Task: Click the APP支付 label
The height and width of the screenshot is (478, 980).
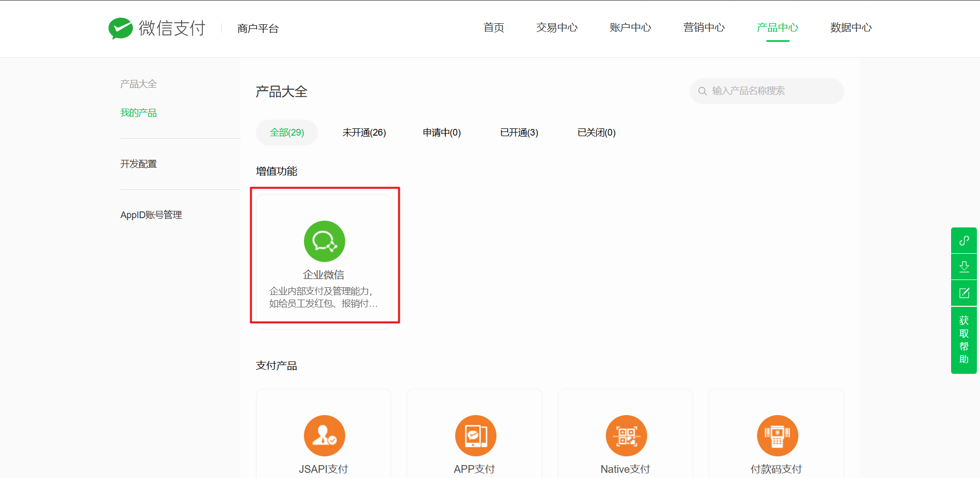Action: click(x=474, y=469)
